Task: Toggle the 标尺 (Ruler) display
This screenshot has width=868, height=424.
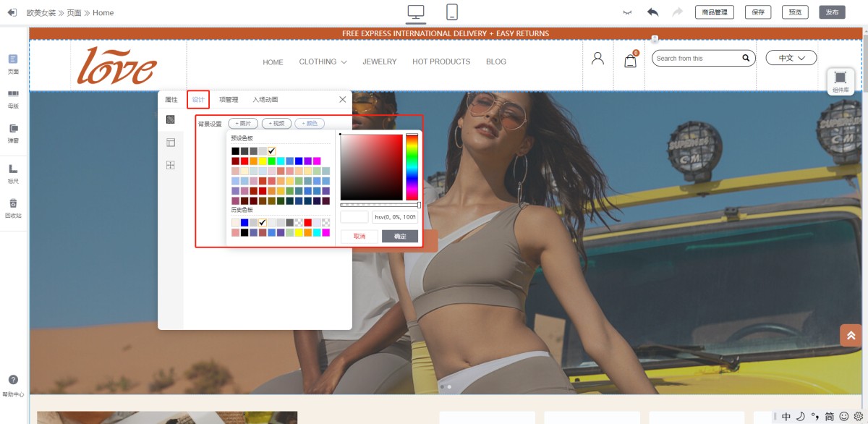Action: pyautogui.click(x=13, y=173)
